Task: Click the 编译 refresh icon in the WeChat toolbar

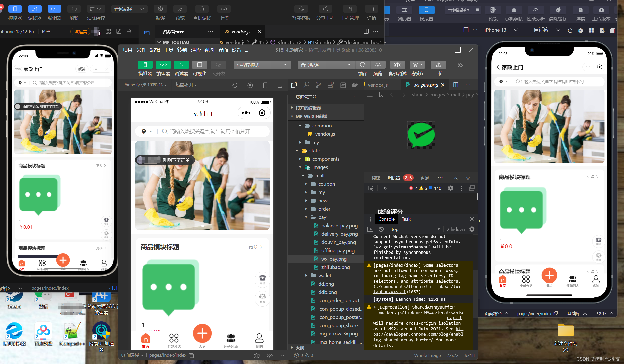Action: [362, 65]
